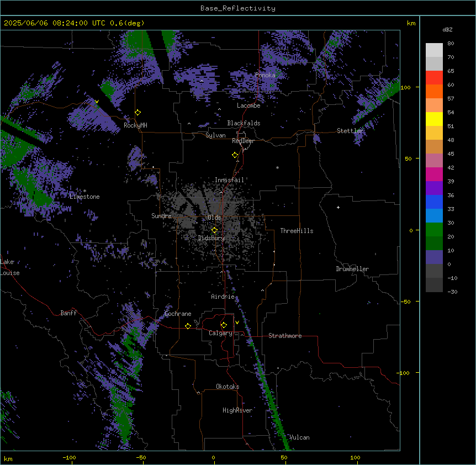
Task: Click the Lacombe label
Action: pyautogui.click(x=248, y=105)
